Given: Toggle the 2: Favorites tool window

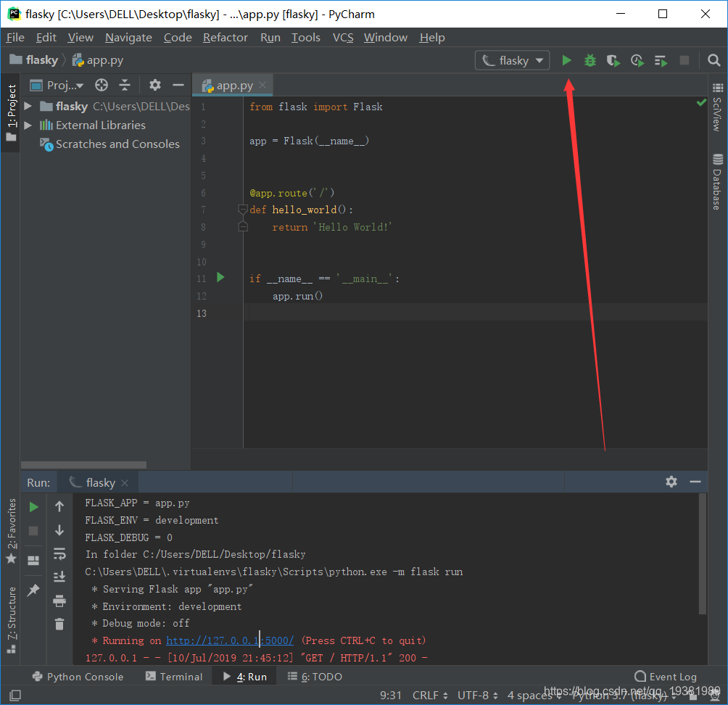Looking at the screenshot, I should [x=11, y=532].
